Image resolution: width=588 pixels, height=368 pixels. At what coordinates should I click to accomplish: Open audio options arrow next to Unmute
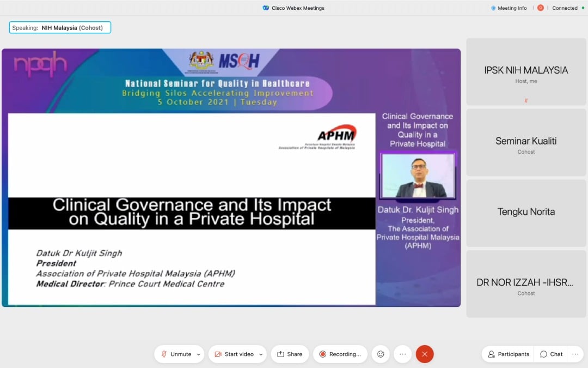tap(198, 354)
